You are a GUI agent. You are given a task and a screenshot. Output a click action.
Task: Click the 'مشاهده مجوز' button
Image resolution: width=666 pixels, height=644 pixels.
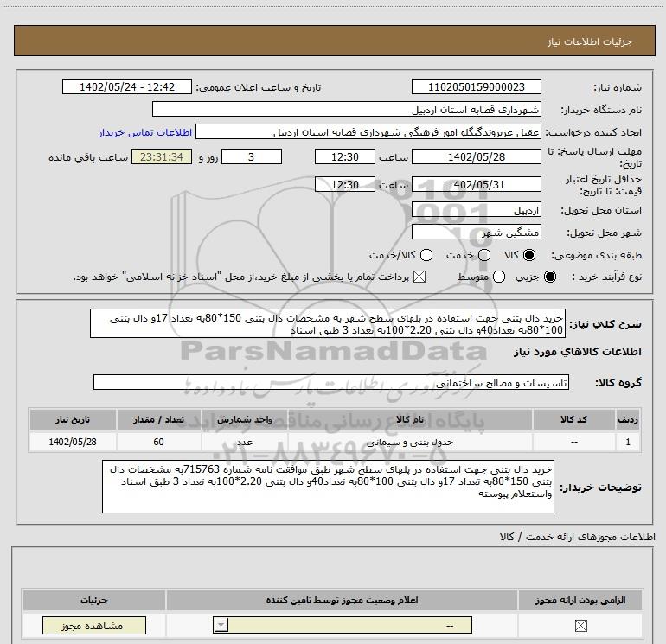[94, 625]
